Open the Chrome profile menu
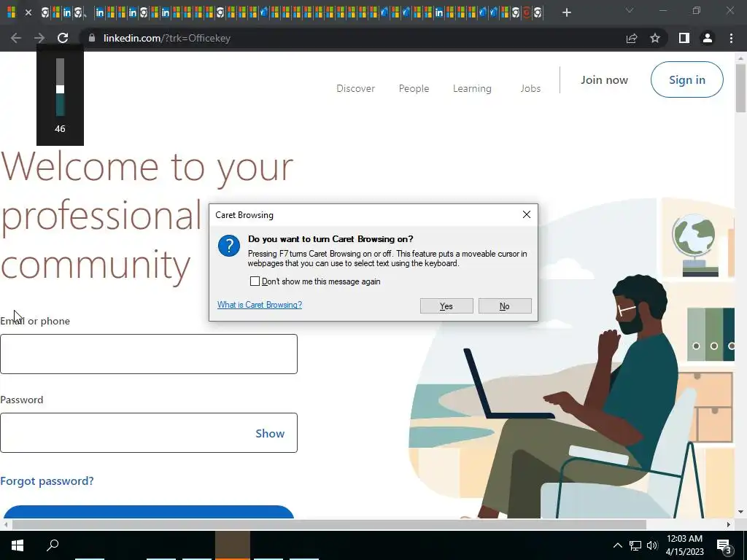Viewport: 747px width, 560px height. coord(708,38)
